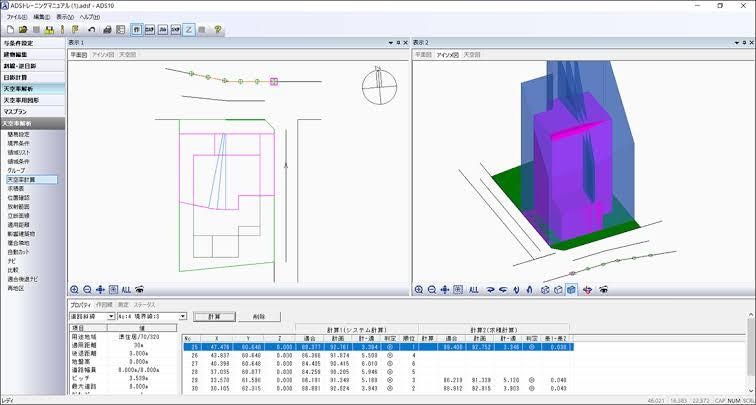
Task: Click the pan arrows icon in 表示 1
Action: point(101,289)
